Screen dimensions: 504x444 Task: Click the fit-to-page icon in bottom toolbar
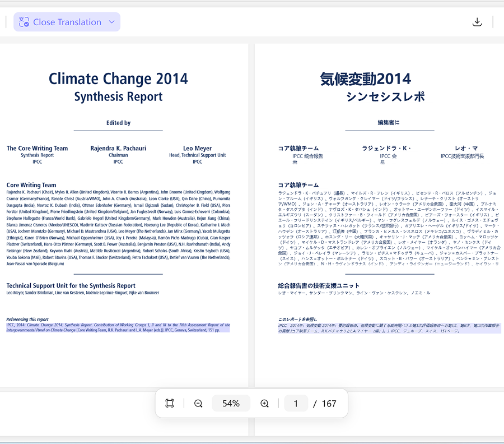point(170,403)
